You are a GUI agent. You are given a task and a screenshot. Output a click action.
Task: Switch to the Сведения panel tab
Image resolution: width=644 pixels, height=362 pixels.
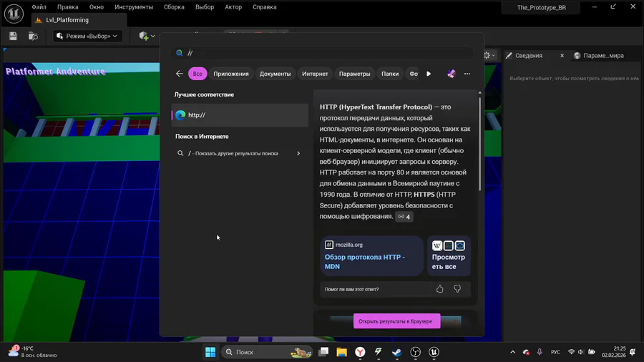tap(529, 55)
